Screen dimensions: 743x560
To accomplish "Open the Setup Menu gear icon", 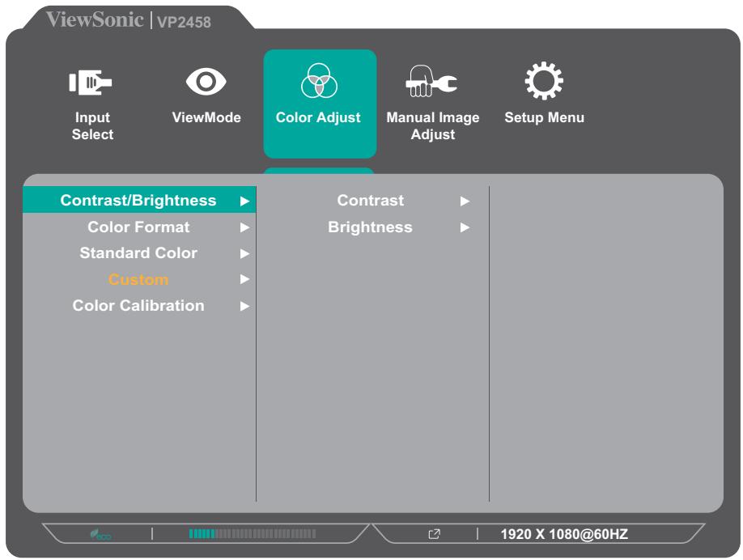I will pyautogui.click(x=544, y=81).
